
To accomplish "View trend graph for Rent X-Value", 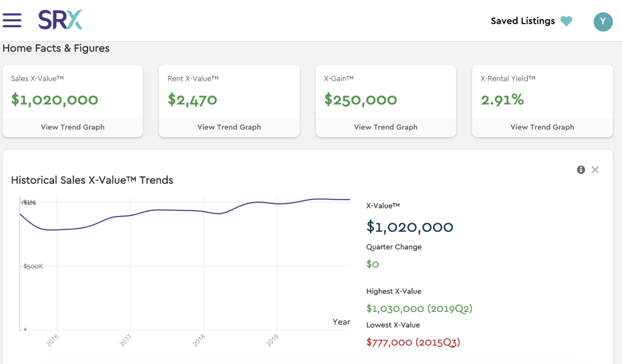I will coord(229,127).
